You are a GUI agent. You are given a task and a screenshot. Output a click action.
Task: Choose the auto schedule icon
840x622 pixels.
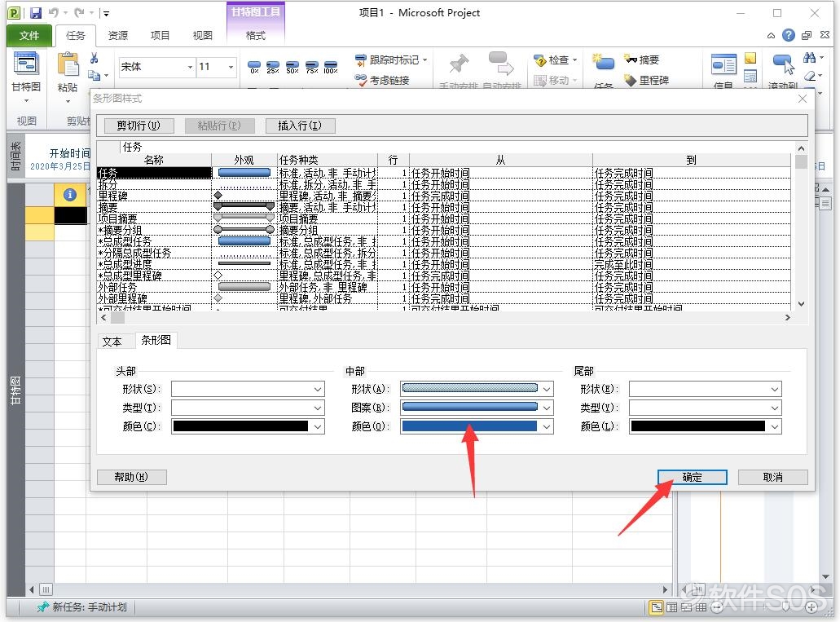tap(501, 64)
